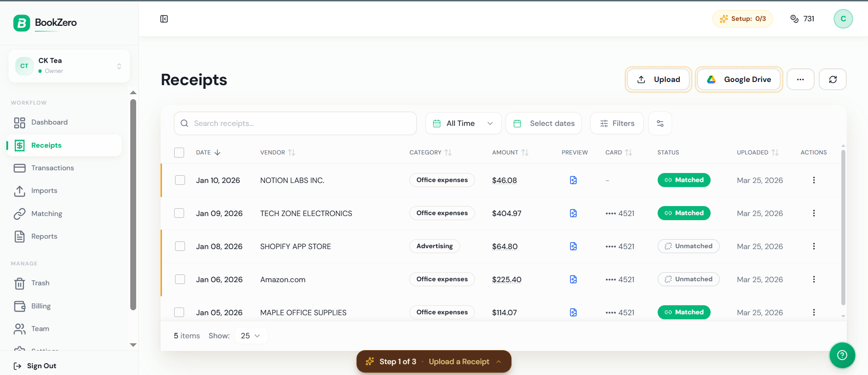Click the Unmatched status on Amazon.com row
868x375 pixels.
pos(688,279)
